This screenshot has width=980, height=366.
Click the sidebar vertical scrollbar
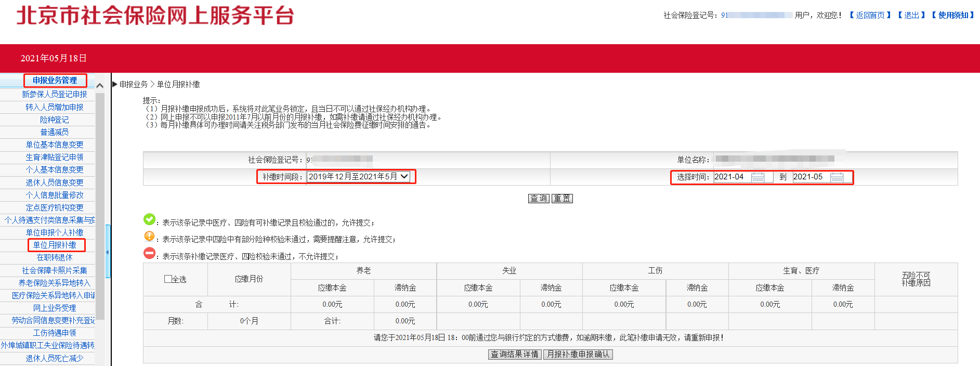point(100,205)
